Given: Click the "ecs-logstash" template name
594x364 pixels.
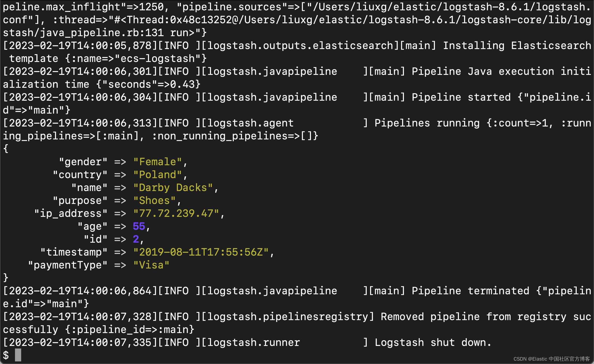Looking at the screenshot, I should coord(158,59).
